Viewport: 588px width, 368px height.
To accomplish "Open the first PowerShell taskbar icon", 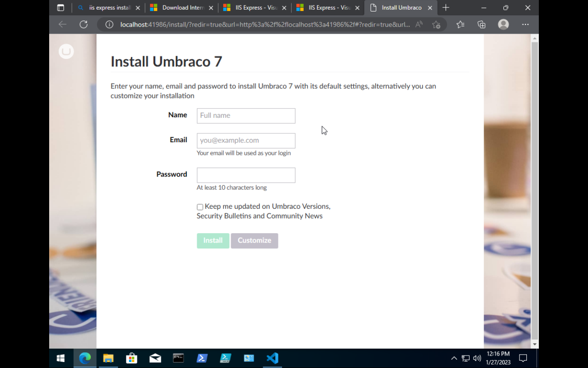I will coord(202,358).
